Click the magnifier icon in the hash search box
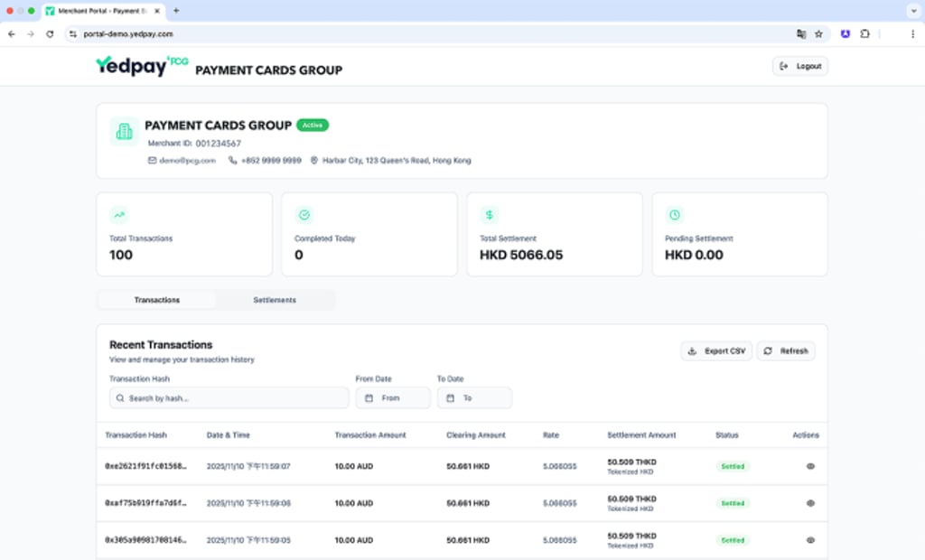The height and width of the screenshot is (560, 925). [x=120, y=397]
